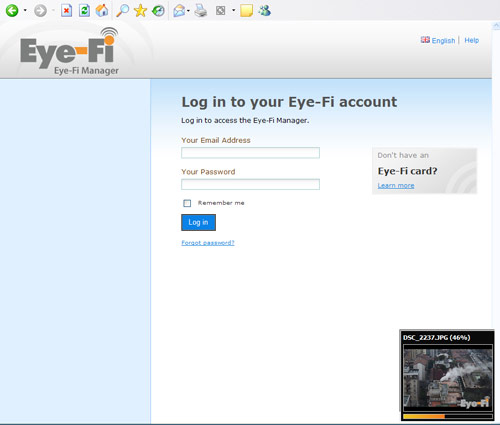The width and height of the screenshot is (500, 425).
Task: Open Favorites with the star icon
Action: (140, 11)
